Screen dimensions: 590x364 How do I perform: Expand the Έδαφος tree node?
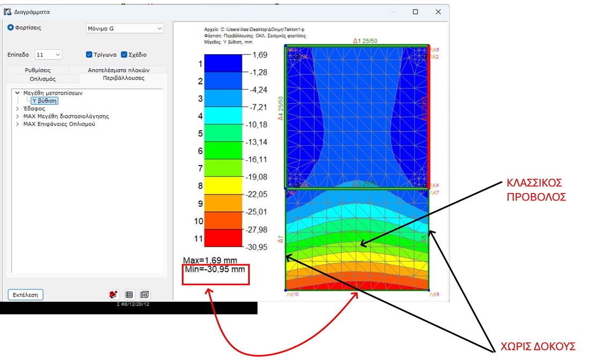[18, 109]
